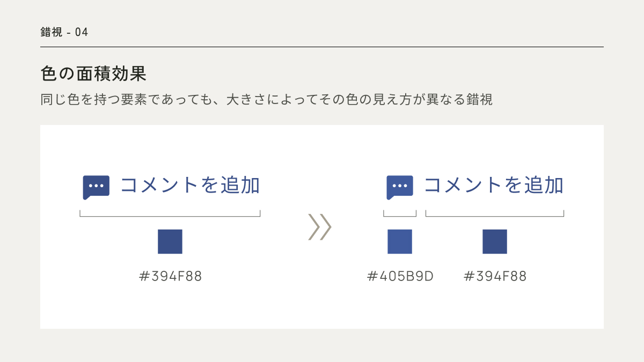Select the right example's コメントを追加 text
This screenshot has width=644, height=362.
coord(494,186)
